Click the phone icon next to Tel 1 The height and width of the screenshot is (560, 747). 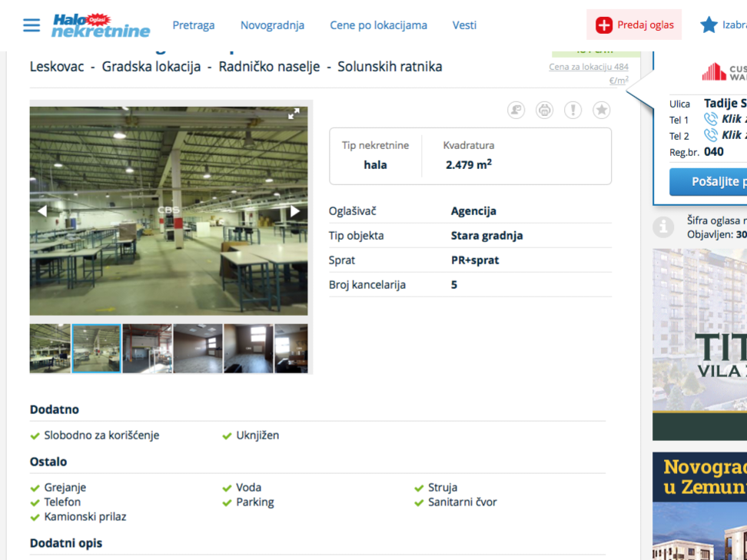click(711, 119)
